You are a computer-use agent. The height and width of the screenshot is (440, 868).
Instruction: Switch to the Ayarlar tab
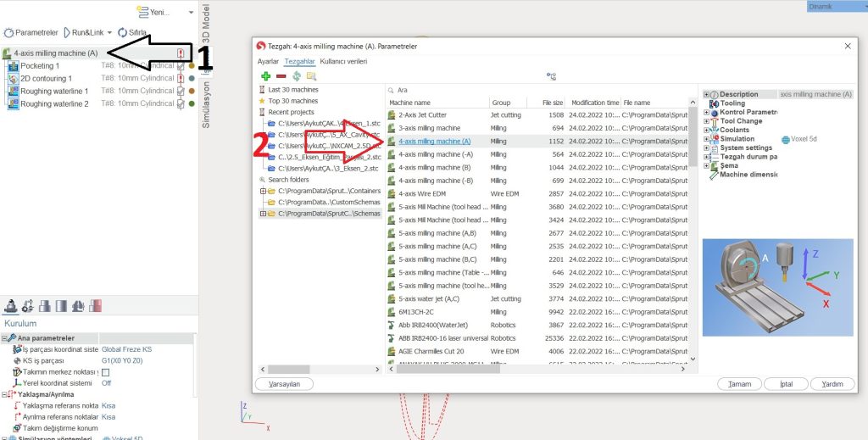tap(268, 62)
